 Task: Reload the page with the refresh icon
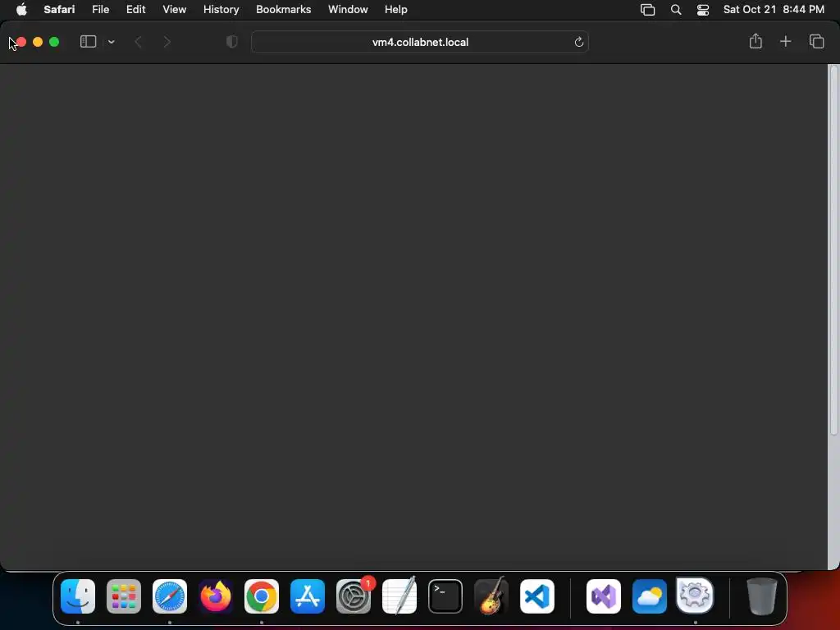tap(578, 42)
